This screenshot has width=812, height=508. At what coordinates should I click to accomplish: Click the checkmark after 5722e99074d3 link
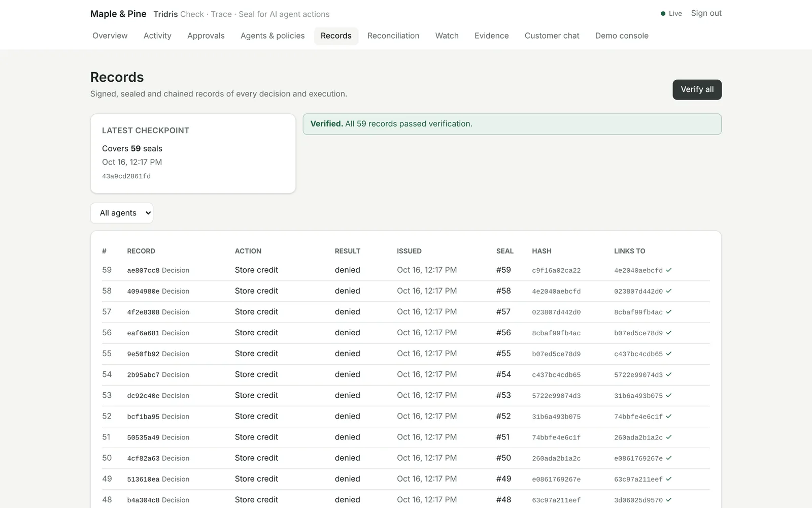coord(669,374)
